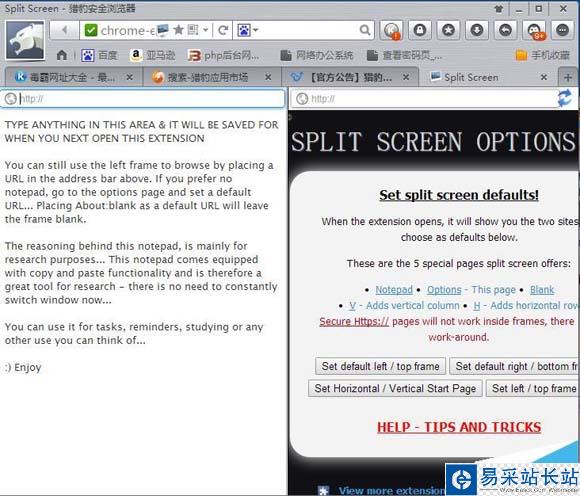Click the Set split screen defaults! heading
The height and width of the screenshot is (496, 580).
point(459,195)
